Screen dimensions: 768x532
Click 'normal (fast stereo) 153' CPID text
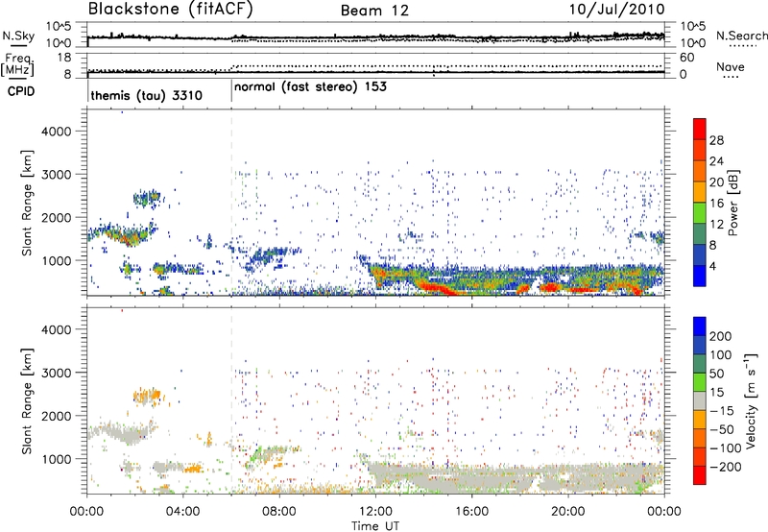pyautogui.click(x=310, y=87)
